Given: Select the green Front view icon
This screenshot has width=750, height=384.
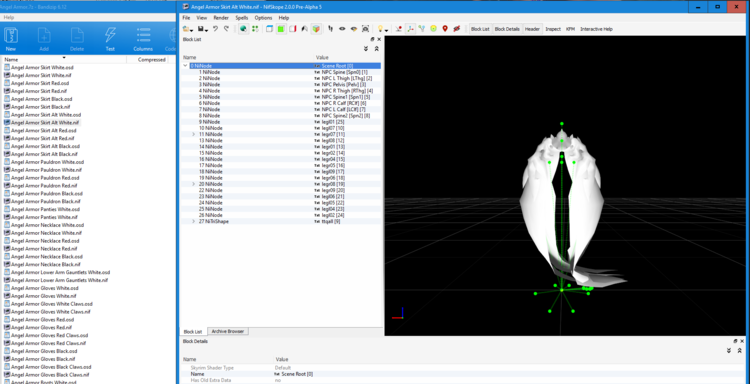Looking at the screenshot, I should (281, 29).
